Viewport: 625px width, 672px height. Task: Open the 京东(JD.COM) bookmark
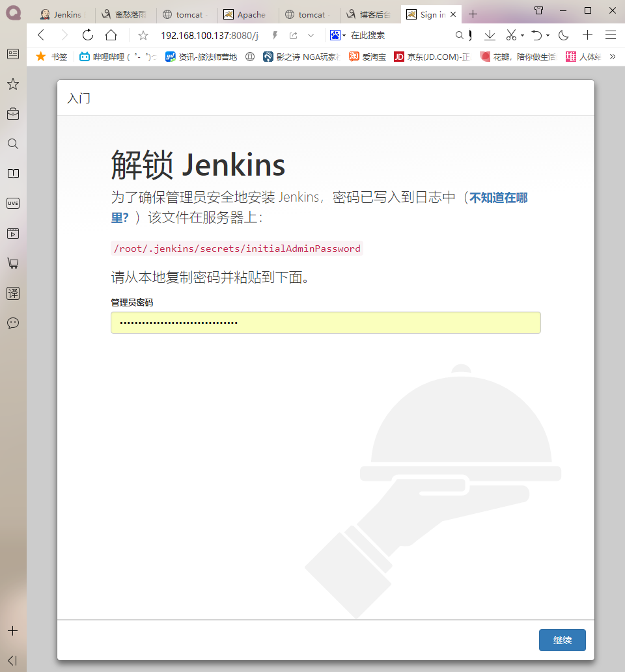pos(432,57)
